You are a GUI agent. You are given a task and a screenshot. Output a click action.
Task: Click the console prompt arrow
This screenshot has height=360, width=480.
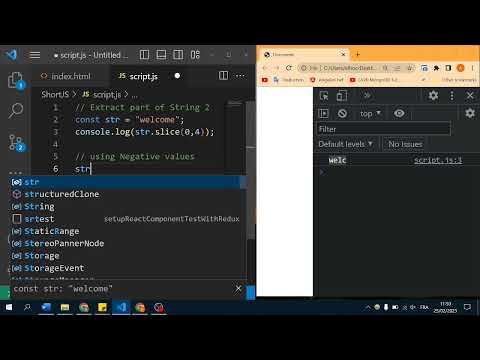(x=322, y=172)
